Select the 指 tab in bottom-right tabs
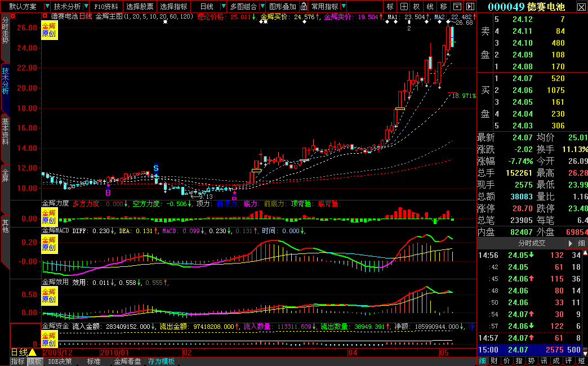Image resolution: width=588 pixels, height=366 pixels. (x=518, y=361)
